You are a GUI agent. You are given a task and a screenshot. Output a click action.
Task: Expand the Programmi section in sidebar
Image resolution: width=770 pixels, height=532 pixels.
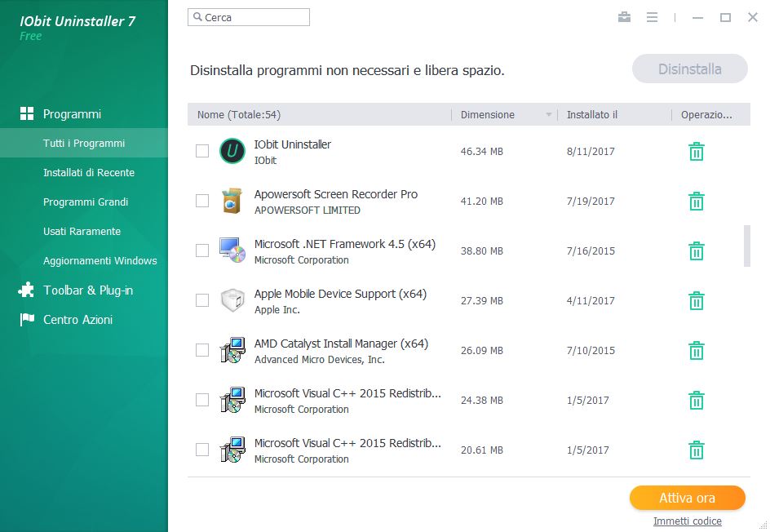coord(72,114)
